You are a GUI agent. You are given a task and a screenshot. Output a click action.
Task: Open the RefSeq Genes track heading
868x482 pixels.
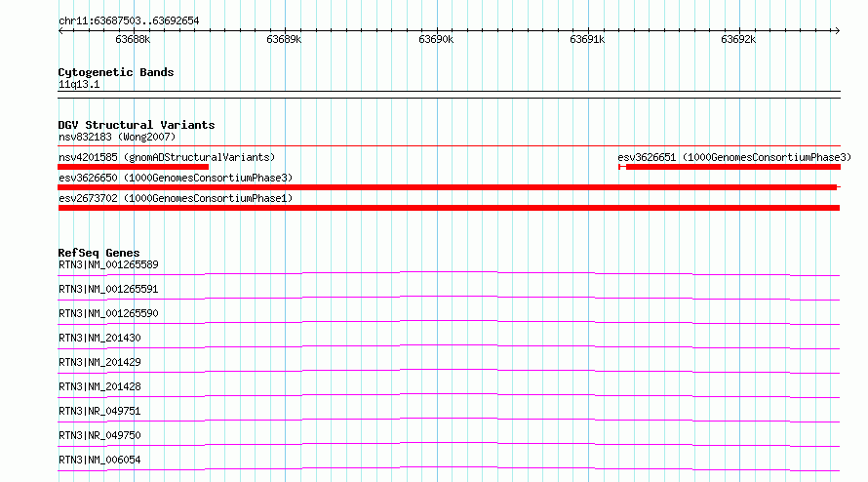click(99, 253)
